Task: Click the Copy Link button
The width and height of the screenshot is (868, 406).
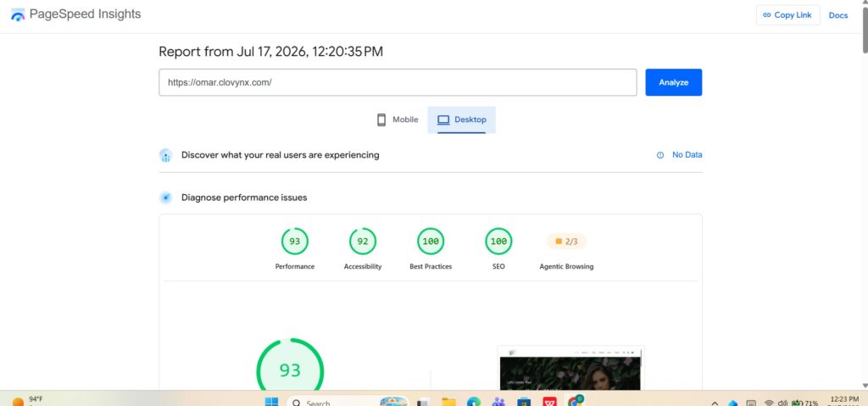Action: pos(787,15)
